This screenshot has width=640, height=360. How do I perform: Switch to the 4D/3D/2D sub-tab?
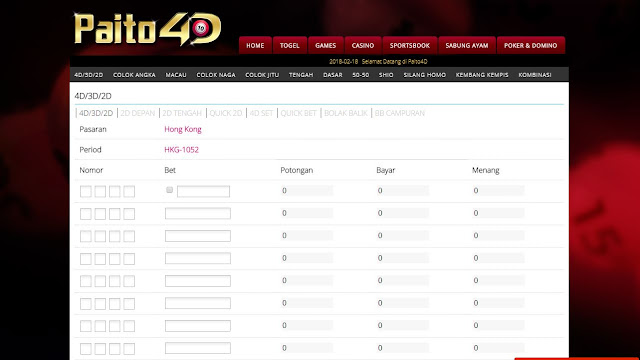pyautogui.click(x=96, y=113)
